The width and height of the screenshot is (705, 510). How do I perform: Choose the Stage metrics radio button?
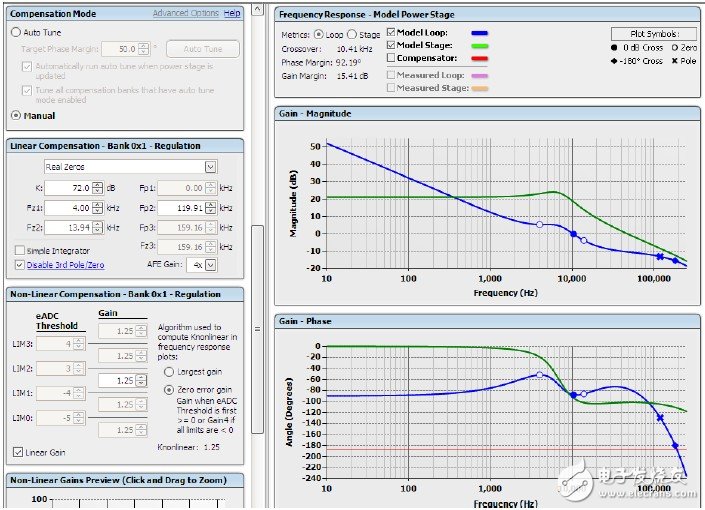click(351, 35)
